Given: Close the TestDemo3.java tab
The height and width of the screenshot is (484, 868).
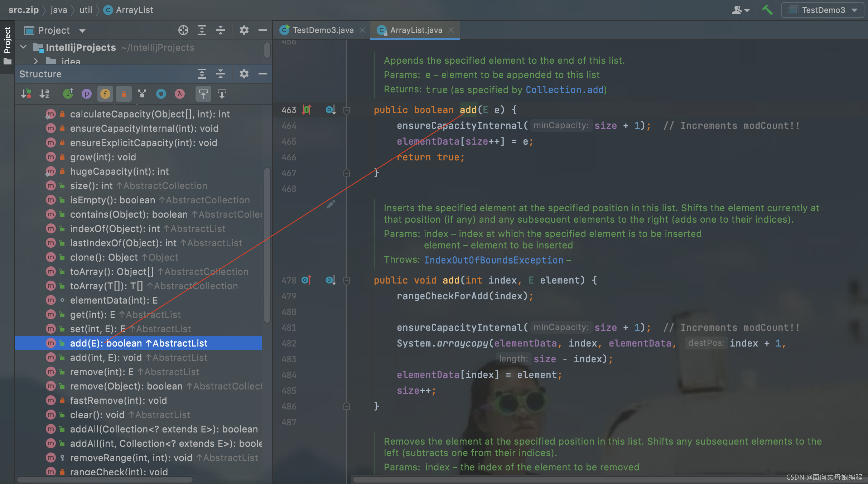Looking at the screenshot, I should click(362, 30).
